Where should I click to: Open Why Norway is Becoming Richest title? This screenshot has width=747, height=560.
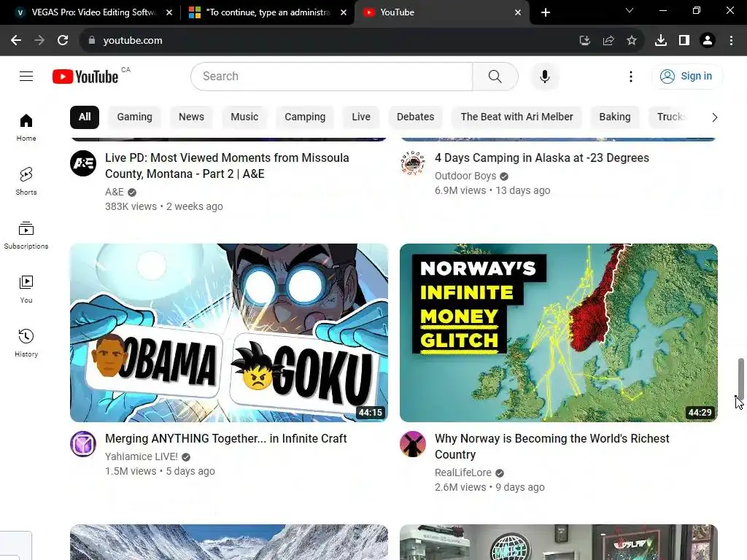click(552, 447)
